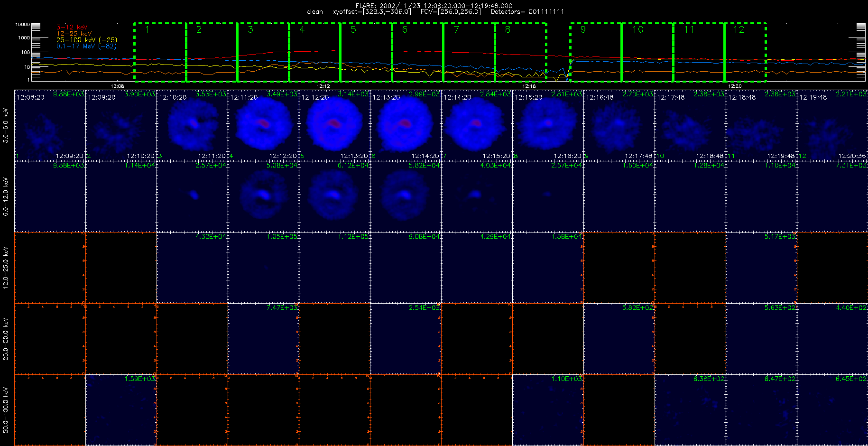Image resolution: width=868 pixels, height=446 pixels.
Task: Open the 12.0-25.0 keV image with peak 1.12E+05
Action: (x=334, y=268)
